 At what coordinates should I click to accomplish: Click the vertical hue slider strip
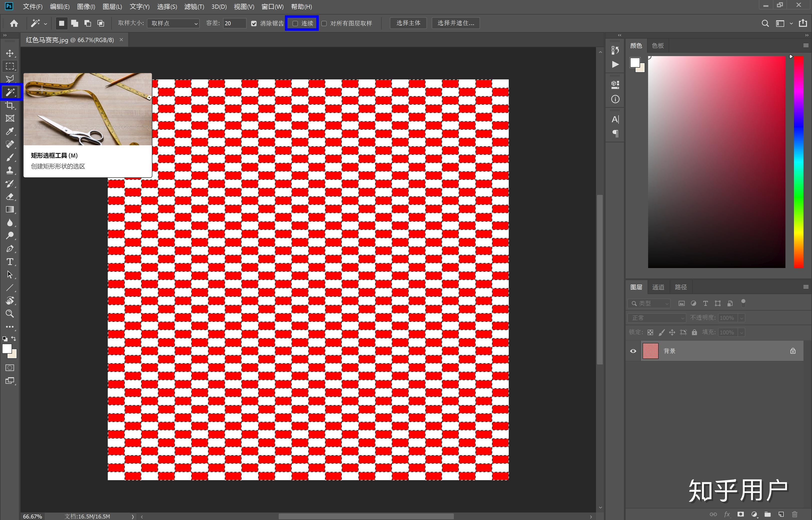coord(798,162)
